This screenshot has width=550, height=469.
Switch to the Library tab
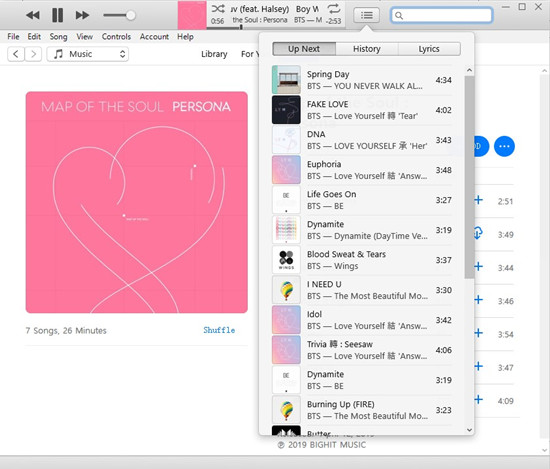[214, 54]
